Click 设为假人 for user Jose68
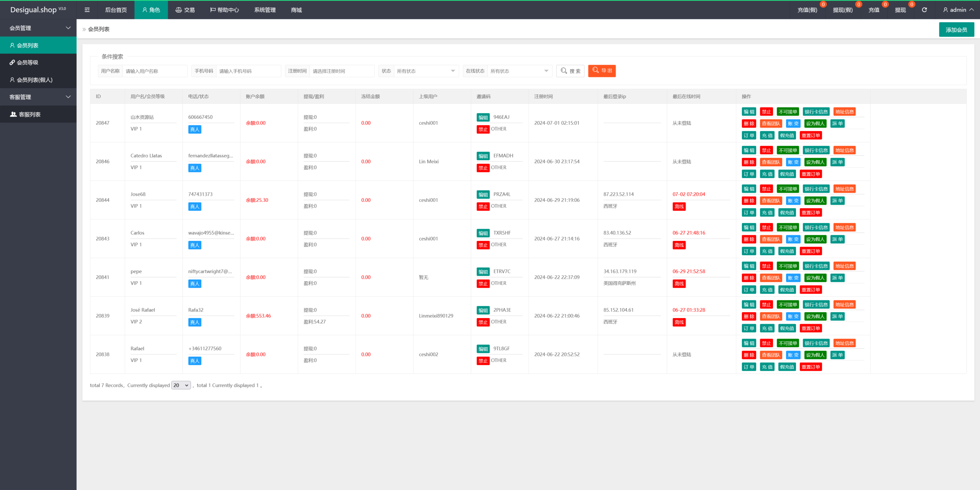The width and height of the screenshot is (980, 490). (x=815, y=201)
